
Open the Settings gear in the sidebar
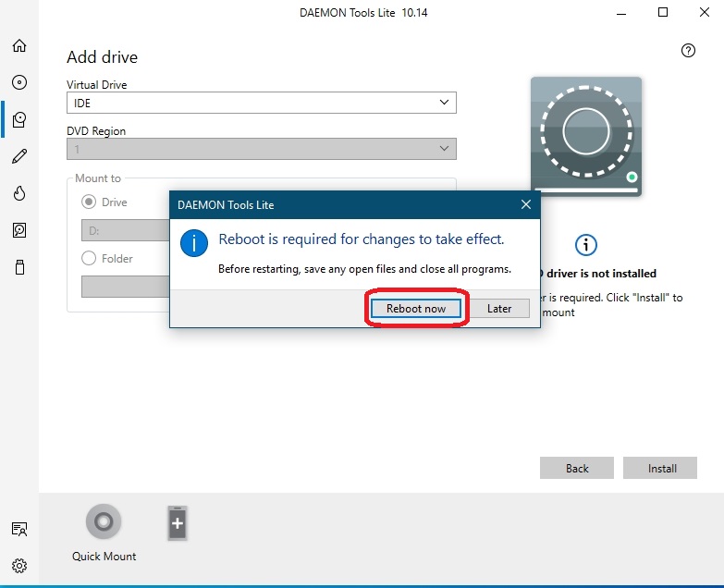click(19, 566)
